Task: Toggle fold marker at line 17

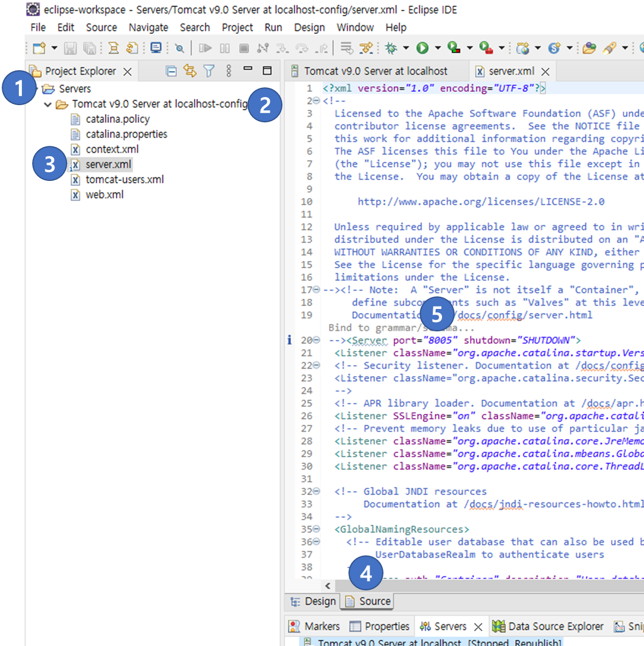Action: coord(316,289)
